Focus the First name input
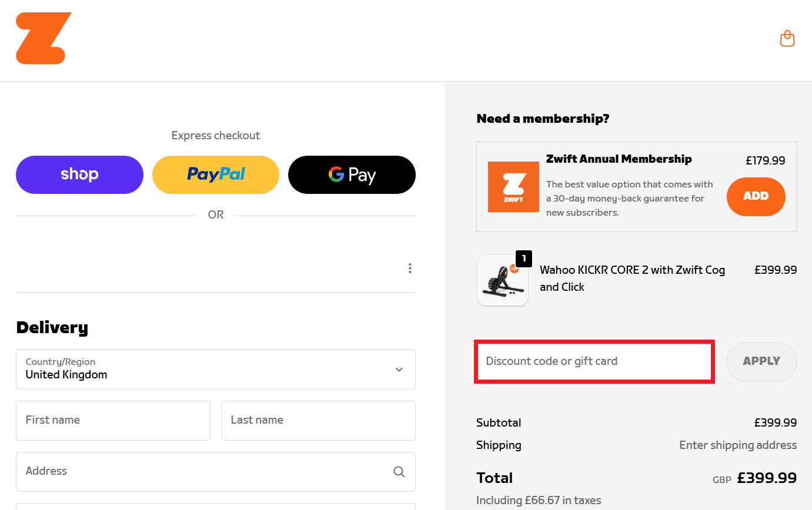 [113, 420]
